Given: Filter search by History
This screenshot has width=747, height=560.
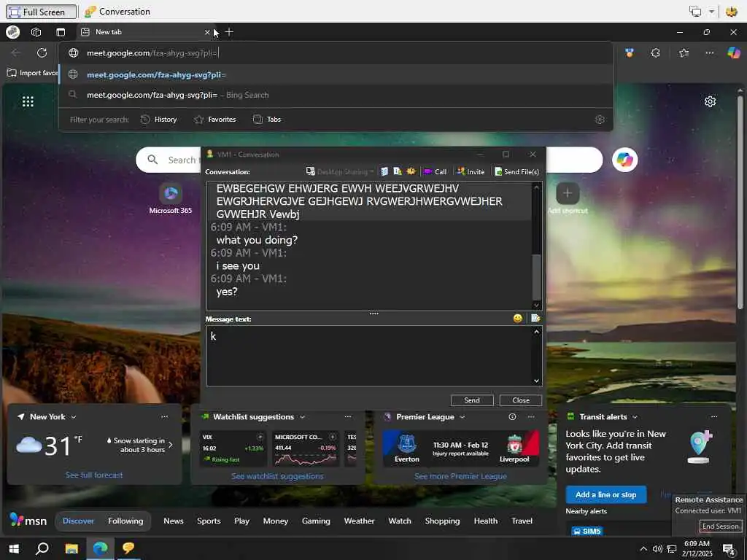Looking at the screenshot, I should pos(159,120).
